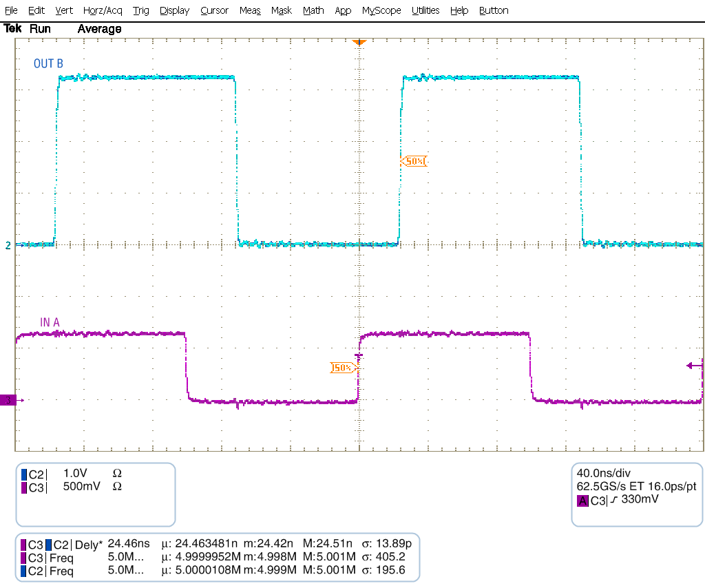Open the Math menu
The height and width of the screenshot is (588, 705).
point(313,10)
